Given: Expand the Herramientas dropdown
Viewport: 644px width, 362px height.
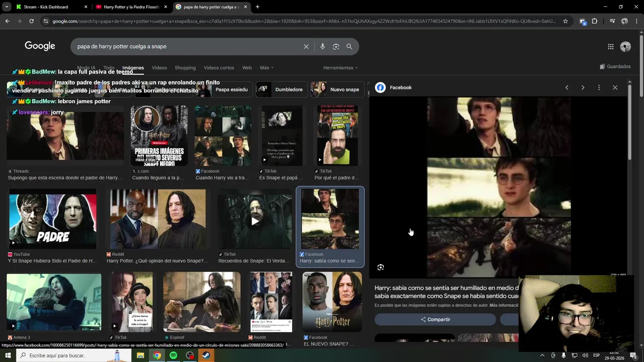Looking at the screenshot, I should tap(341, 68).
